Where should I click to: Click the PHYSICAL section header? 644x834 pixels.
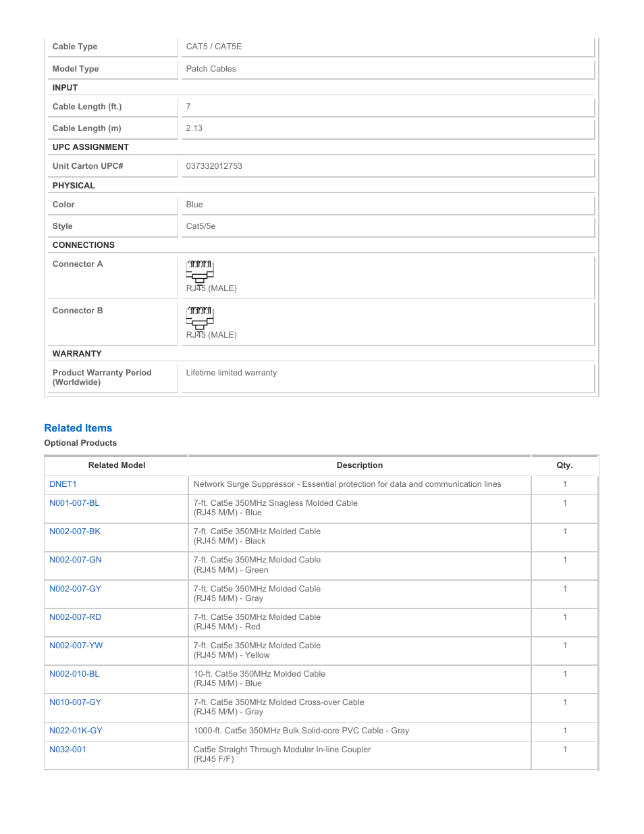pos(74,186)
